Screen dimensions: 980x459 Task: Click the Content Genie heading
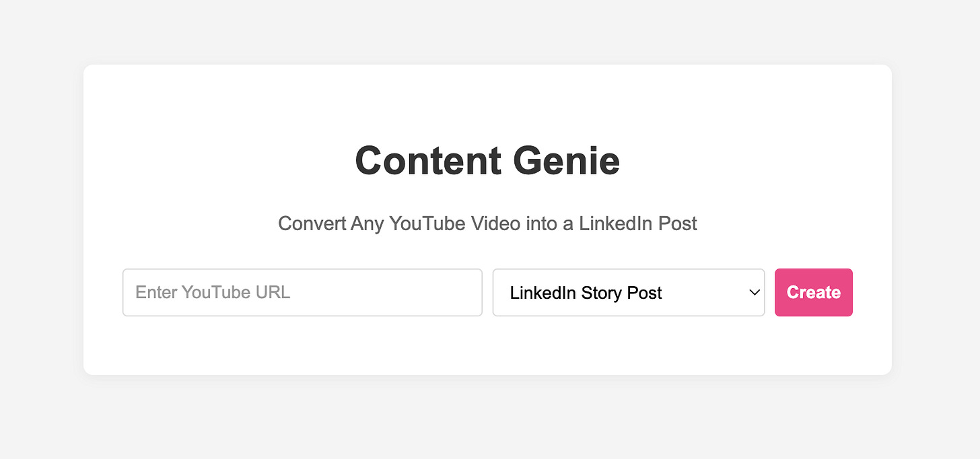pos(487,161)
